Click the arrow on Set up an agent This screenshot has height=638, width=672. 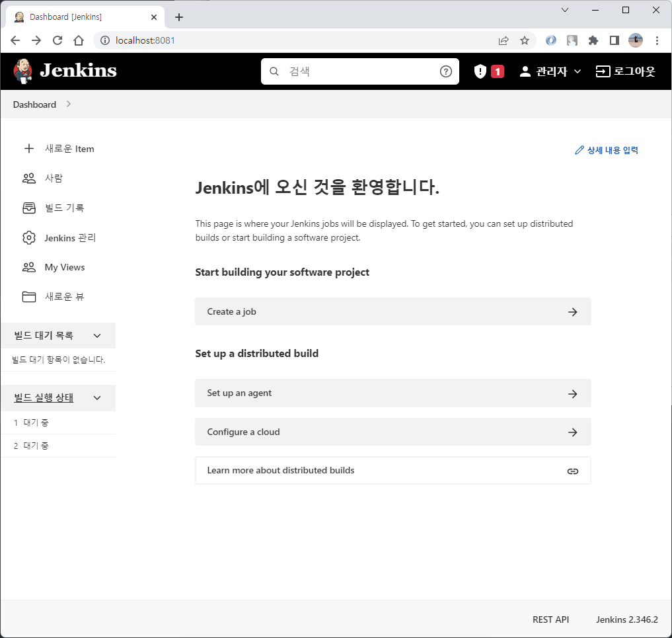pyautogui.click(x=573, y=393)
